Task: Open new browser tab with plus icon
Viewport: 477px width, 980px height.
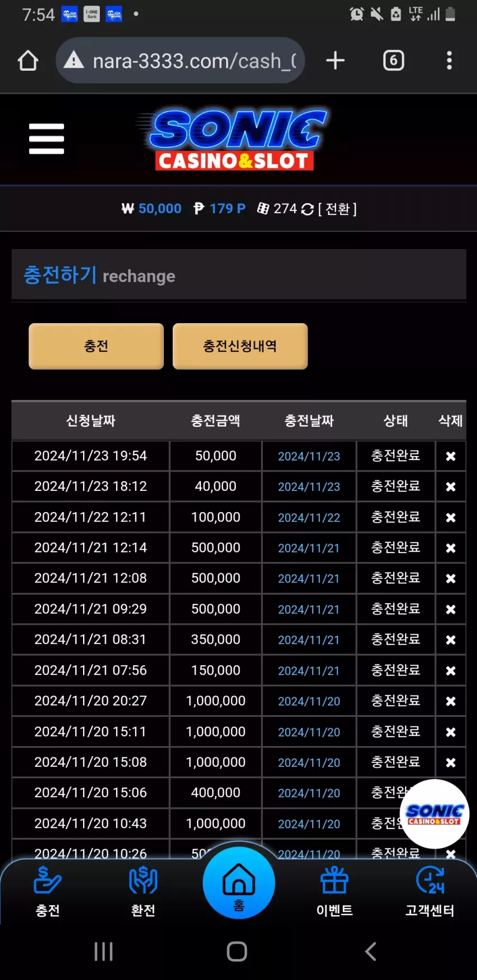Action: [x=335, y=61]
